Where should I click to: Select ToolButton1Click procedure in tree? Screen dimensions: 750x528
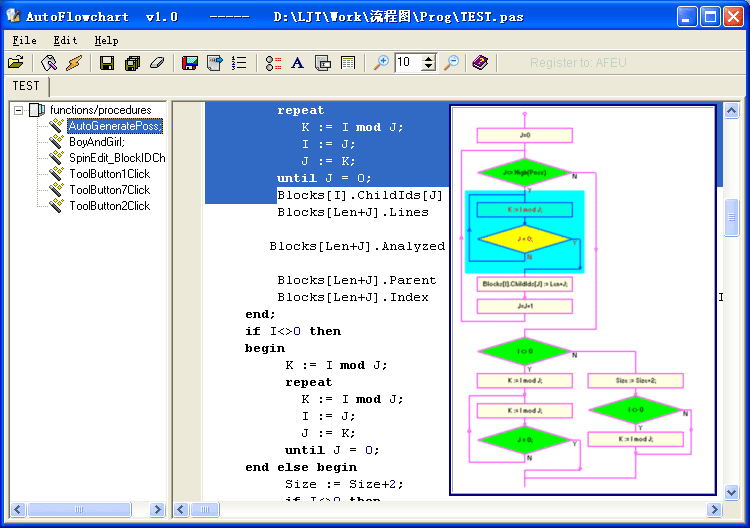[110, 174]
